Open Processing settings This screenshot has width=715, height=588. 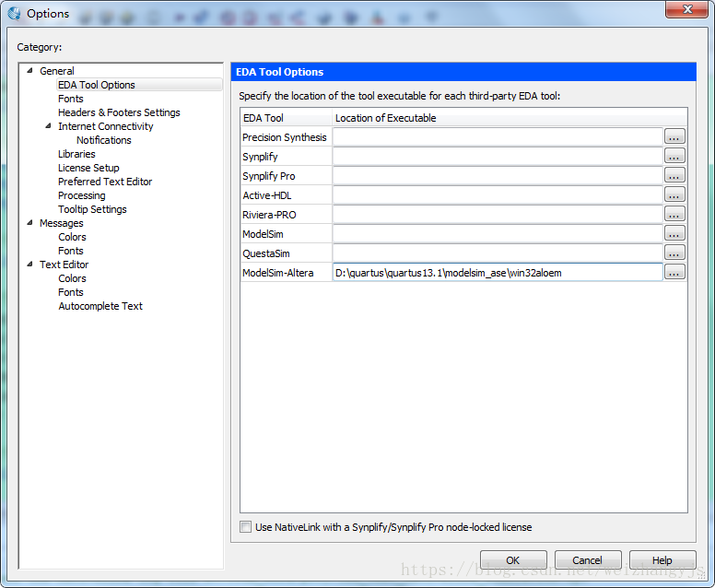(82, 195)
